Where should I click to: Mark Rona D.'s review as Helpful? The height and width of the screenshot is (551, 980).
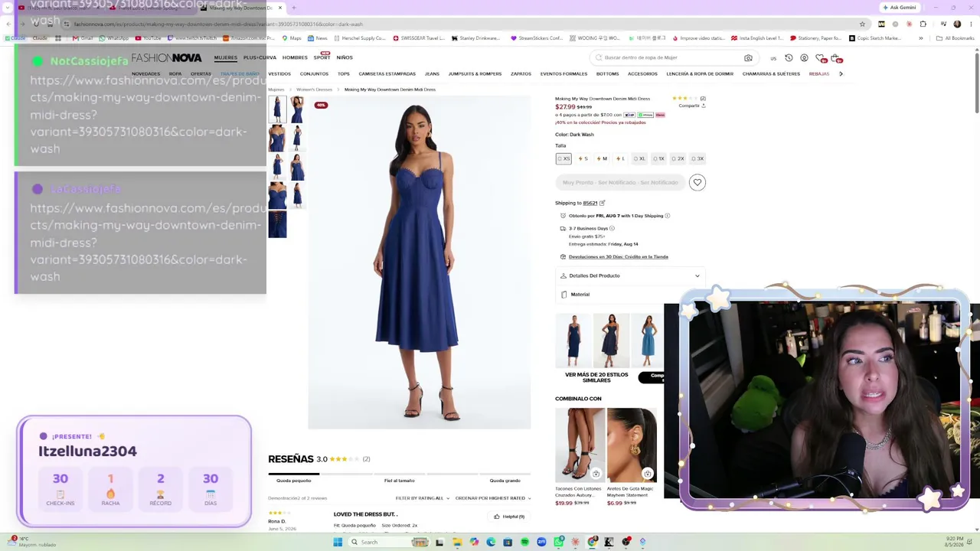pyautogui.click(x=509, y=517)
